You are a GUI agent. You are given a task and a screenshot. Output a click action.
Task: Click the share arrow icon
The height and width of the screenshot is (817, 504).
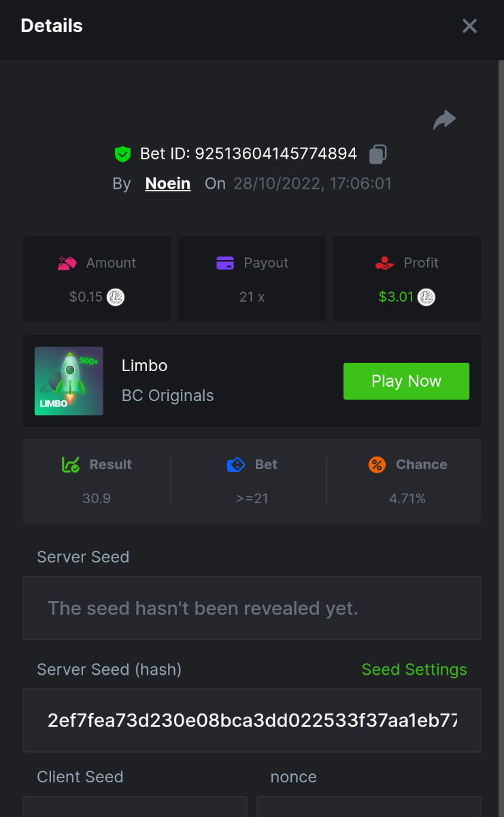(x=444, y=121)
